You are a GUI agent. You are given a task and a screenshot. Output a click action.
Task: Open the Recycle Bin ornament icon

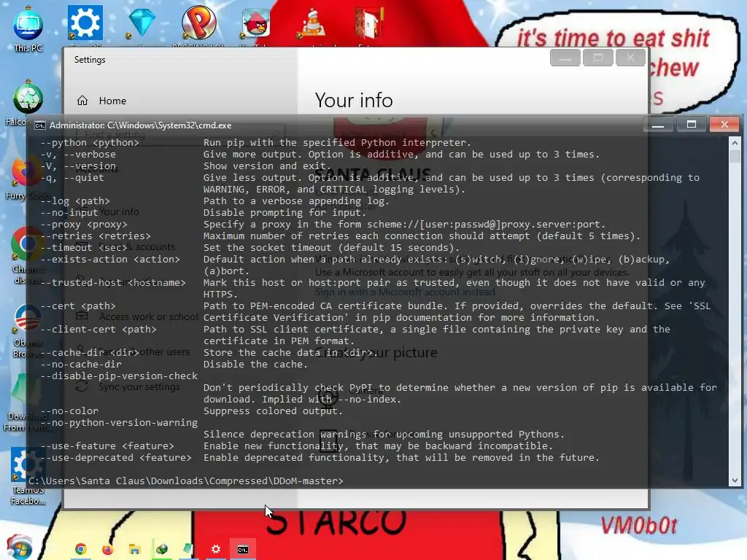28,98
